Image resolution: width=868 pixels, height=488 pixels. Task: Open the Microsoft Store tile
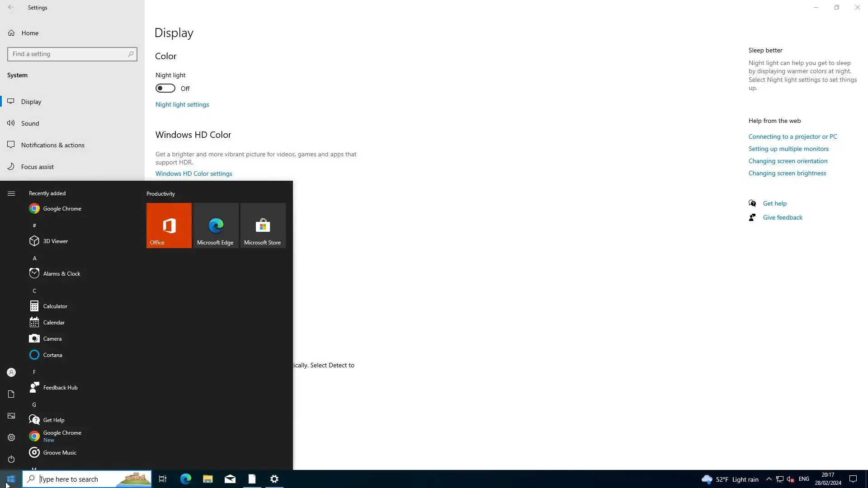263,225
